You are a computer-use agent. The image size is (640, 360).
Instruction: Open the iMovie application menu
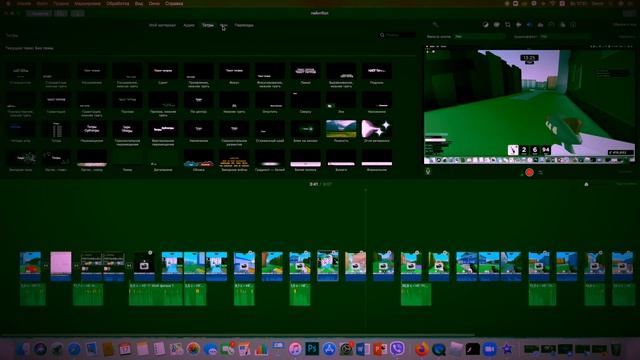(x=24, y=3)
